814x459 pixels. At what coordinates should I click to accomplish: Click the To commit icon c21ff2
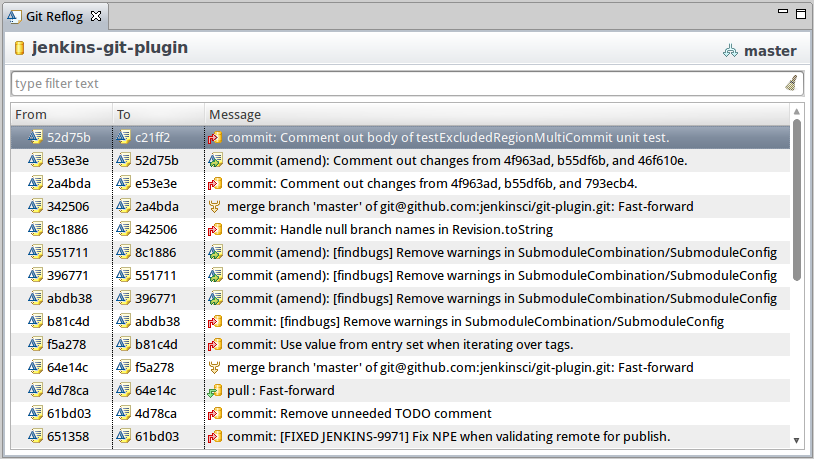123,137
